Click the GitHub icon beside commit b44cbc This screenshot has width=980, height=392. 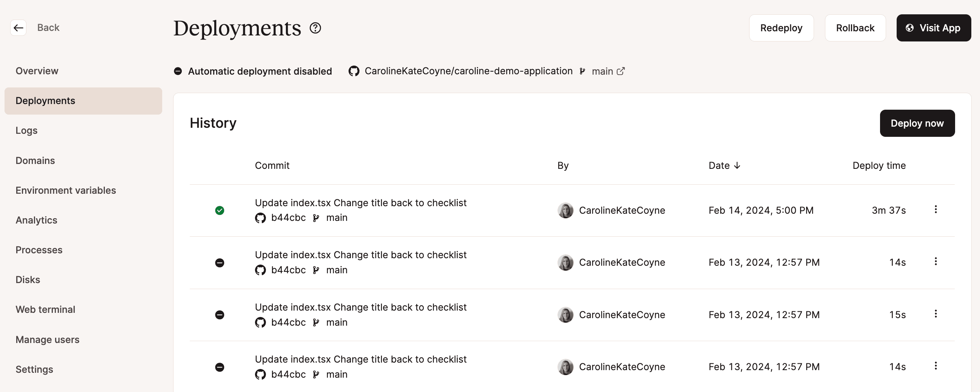click(x=260, y=217)
